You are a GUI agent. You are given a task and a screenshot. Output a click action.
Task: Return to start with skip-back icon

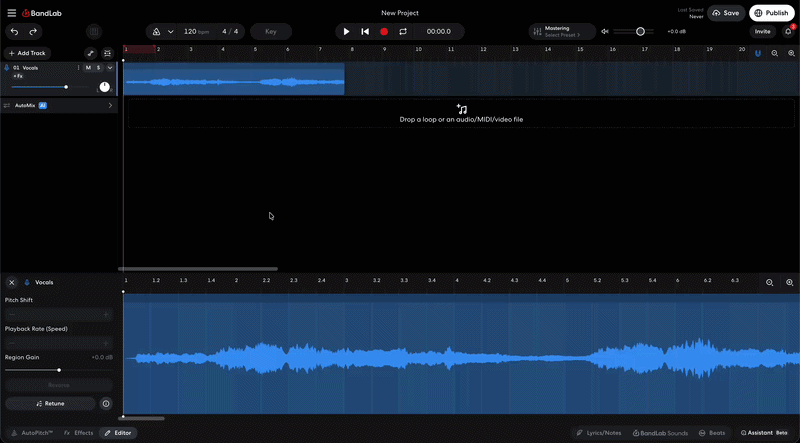(365, 32)
